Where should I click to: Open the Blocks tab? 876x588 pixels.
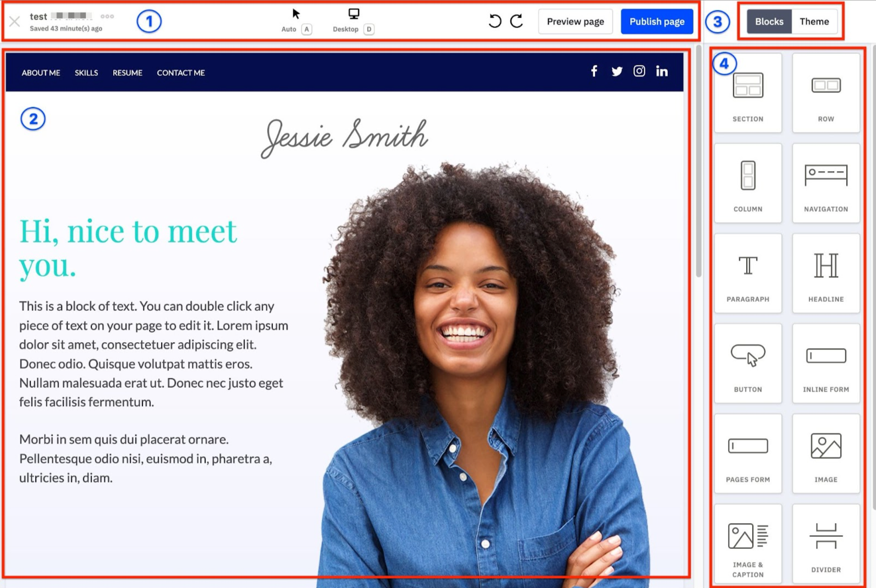click(769, 21)
